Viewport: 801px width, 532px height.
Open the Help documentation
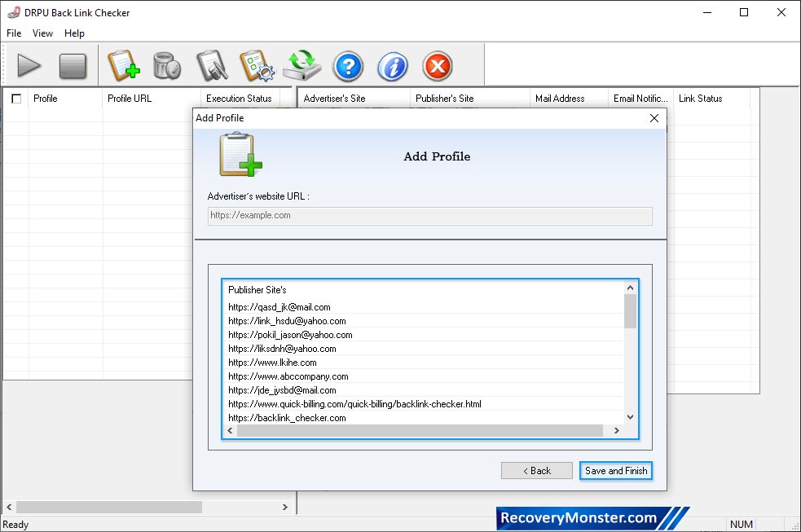[x=348, y=66]
